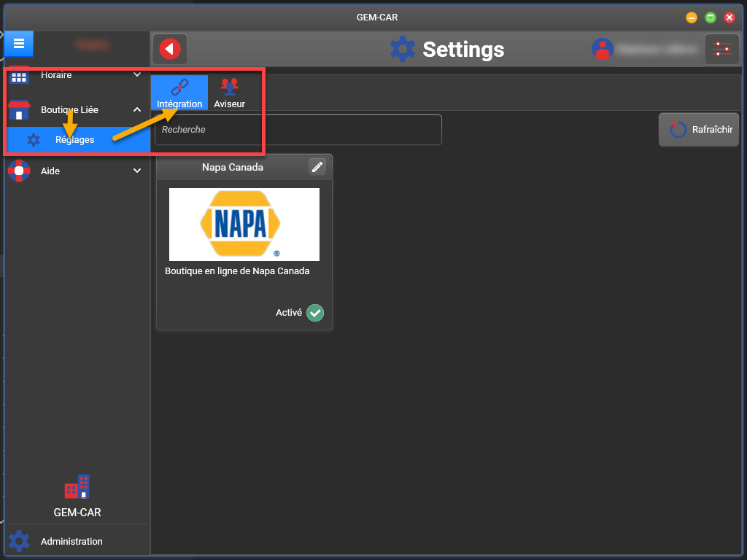Click the Recherche search field

[x=298, y=130]
